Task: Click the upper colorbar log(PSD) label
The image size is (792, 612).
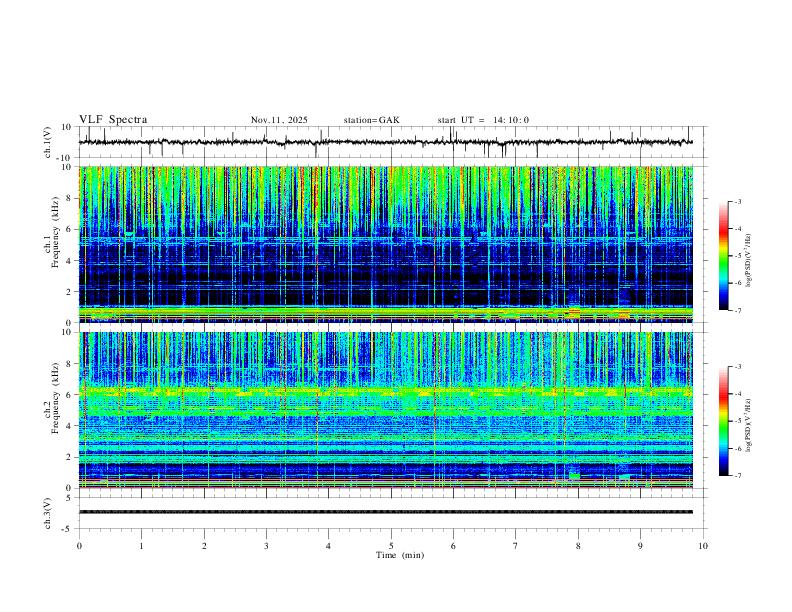Action: pyautogui.click(x=750, y=261)
